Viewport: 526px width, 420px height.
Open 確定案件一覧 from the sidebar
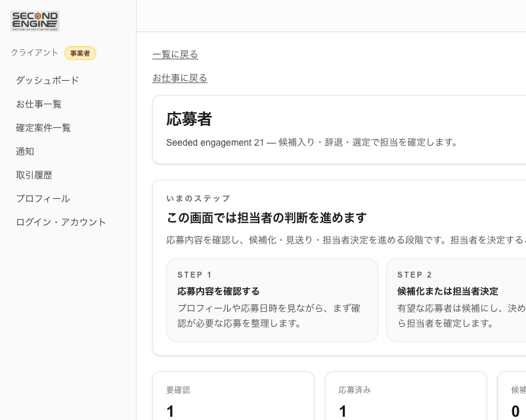[43, 128]
